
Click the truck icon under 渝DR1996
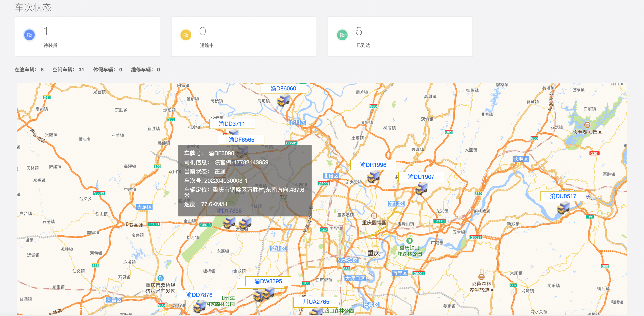click(373, 177)
